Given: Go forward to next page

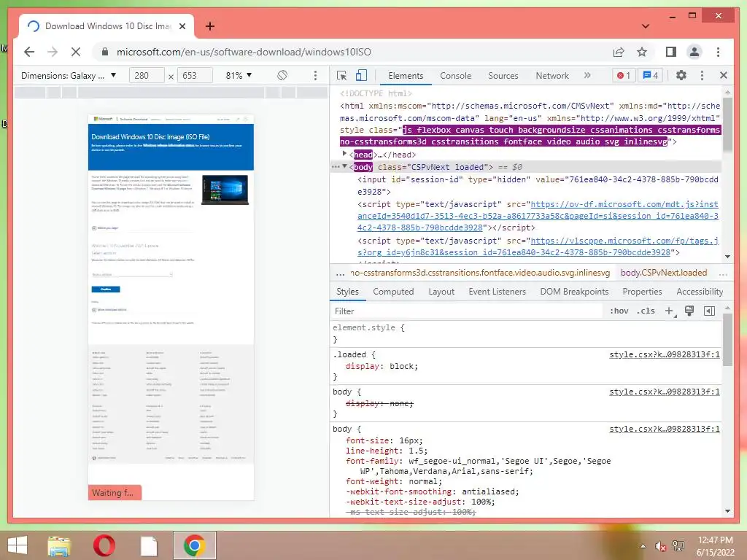Looking at the screenshot, I should coord(53,52).
